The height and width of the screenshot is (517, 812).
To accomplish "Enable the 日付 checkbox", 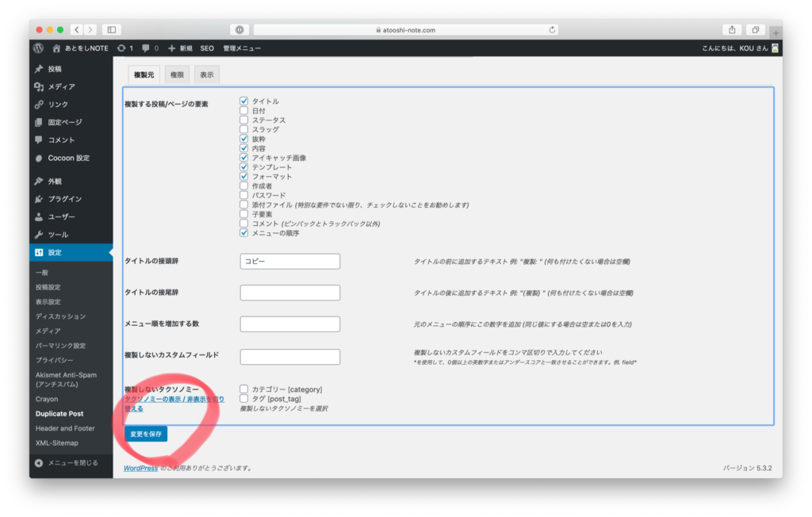I will pyautogui.click(x=244, y=111).
